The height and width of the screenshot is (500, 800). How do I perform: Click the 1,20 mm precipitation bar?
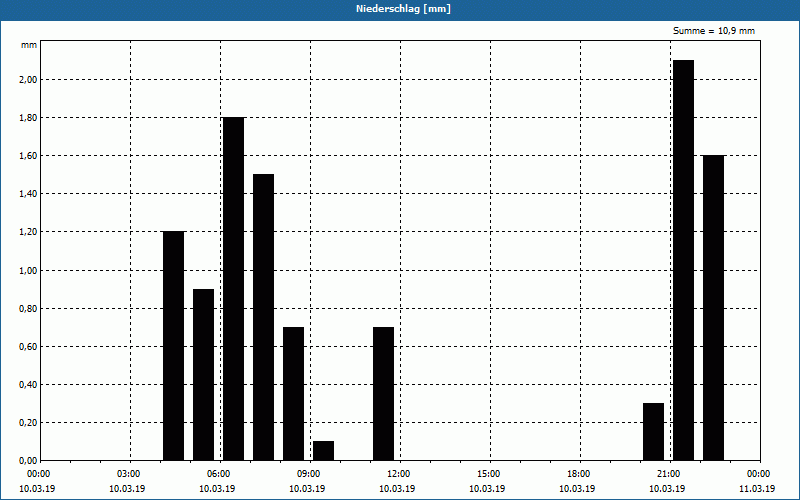(x=173, y=346)
